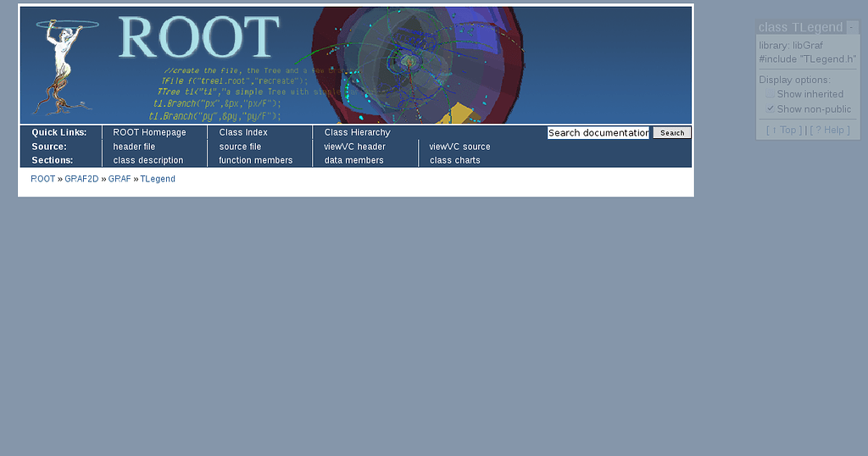The height and width of the screenshot is (456, 868).
Task: Go to Class Hierarchy page
Action: pos(357,132)
